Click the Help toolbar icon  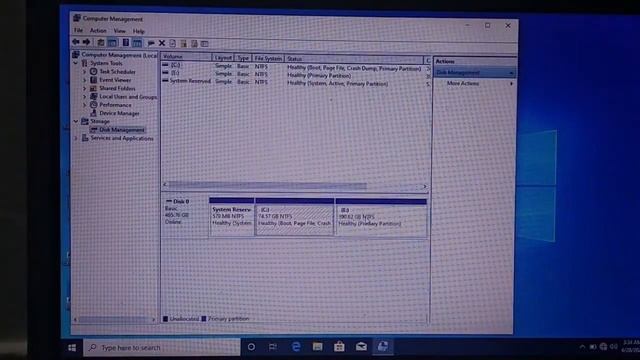point(126,42)
